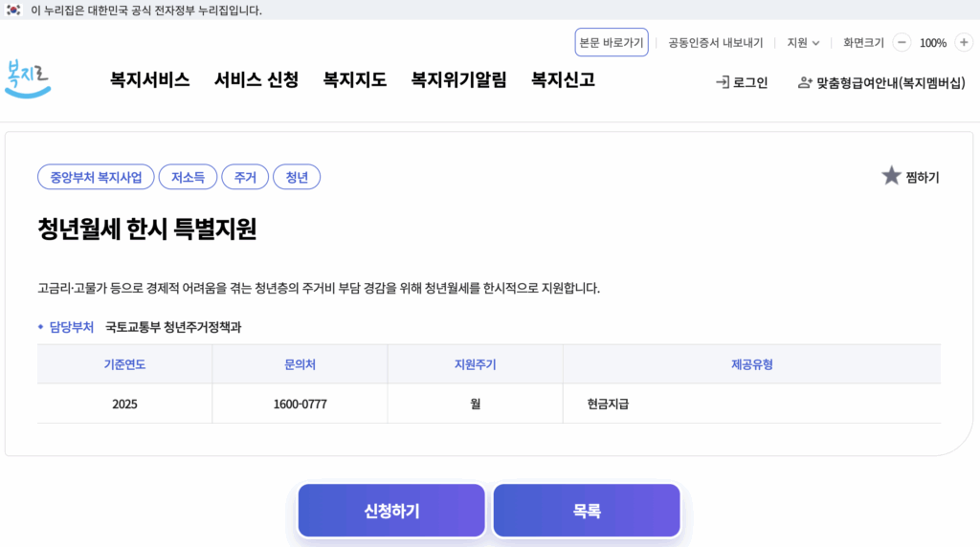980x547 pixels.
Task: Click the Korean flag icon
Action: point(13,10)
